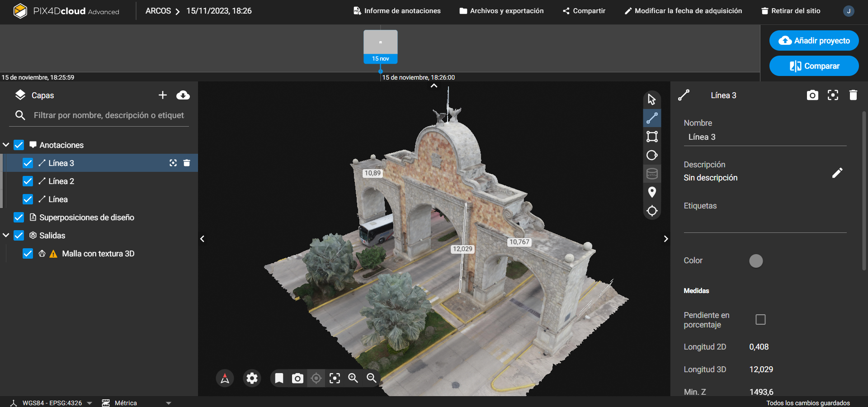Click the north compass arrow icon
Image resolution: width=868 pixels, height=407 pixels.
click(225, 378)
